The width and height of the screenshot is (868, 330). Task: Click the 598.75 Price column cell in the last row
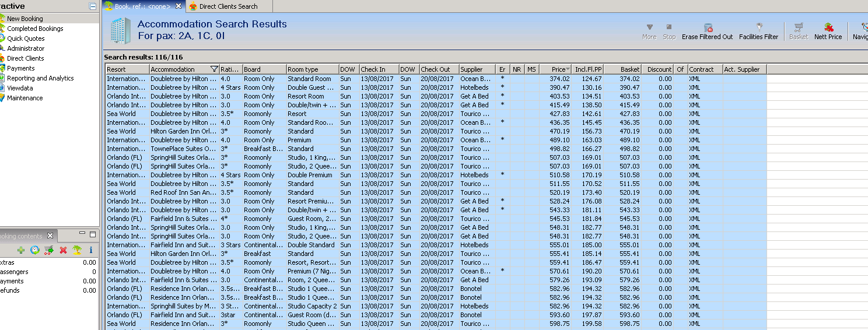[x=555, y=324]
